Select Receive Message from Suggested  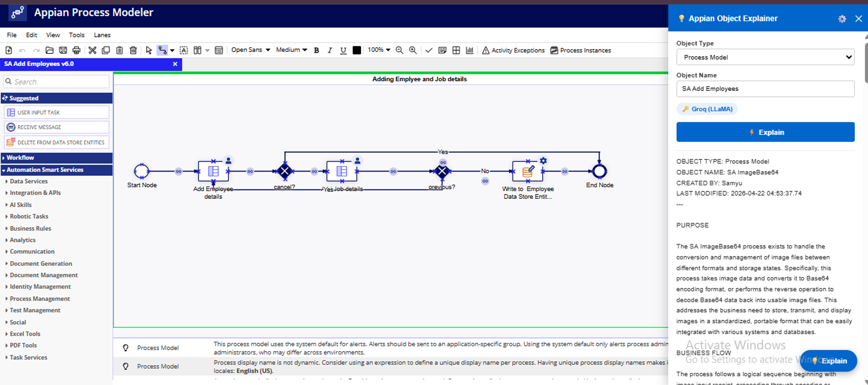(x=57, y=127)
